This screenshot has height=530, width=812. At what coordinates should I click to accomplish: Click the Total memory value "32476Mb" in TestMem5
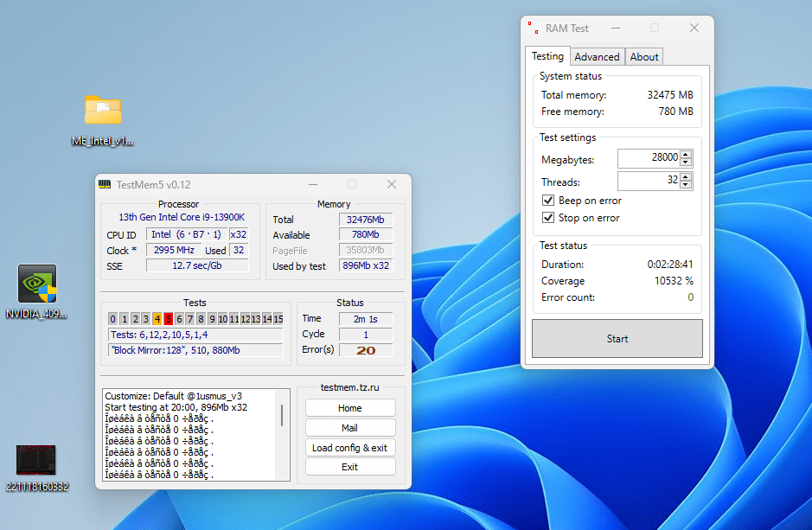366,220
